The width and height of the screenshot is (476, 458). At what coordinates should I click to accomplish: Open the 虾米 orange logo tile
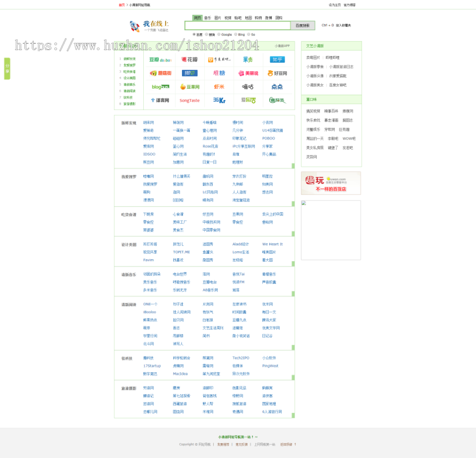pyautogui.click(x=219, y=87)
